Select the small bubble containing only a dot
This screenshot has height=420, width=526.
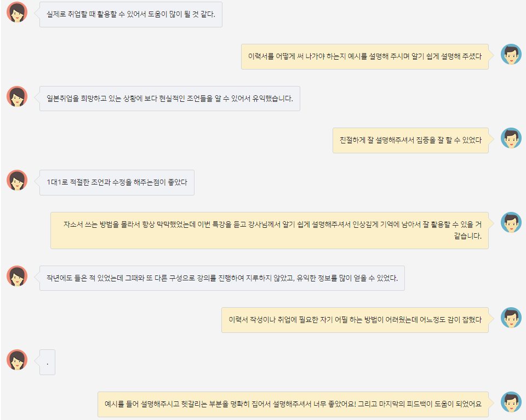pyautogui.click(x=47, y=363)
